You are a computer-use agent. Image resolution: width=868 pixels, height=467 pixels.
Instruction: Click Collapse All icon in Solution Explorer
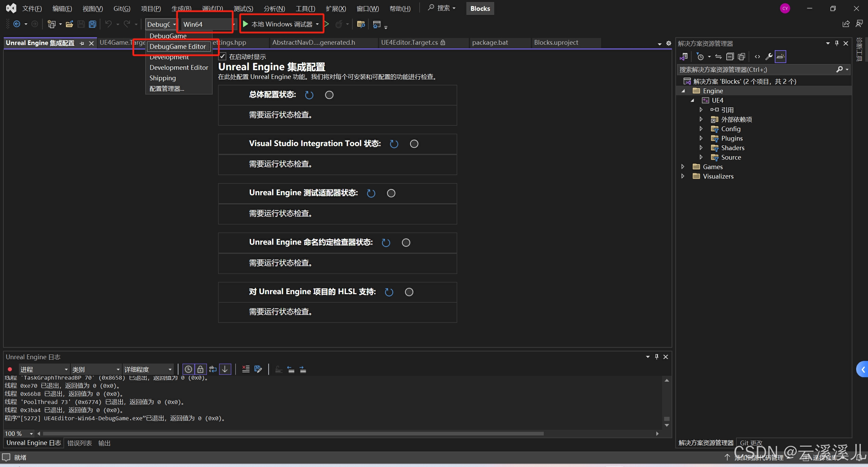click(730, 57)
